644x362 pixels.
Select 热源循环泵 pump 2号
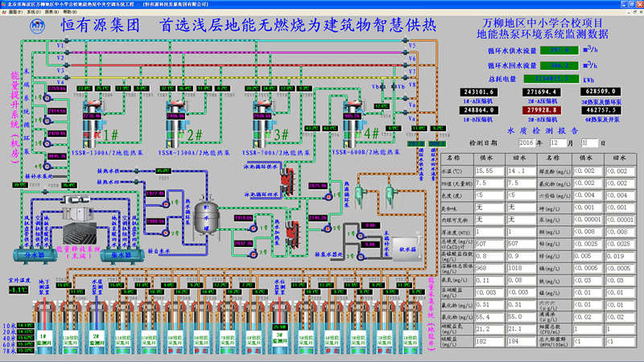pos(328,228)
